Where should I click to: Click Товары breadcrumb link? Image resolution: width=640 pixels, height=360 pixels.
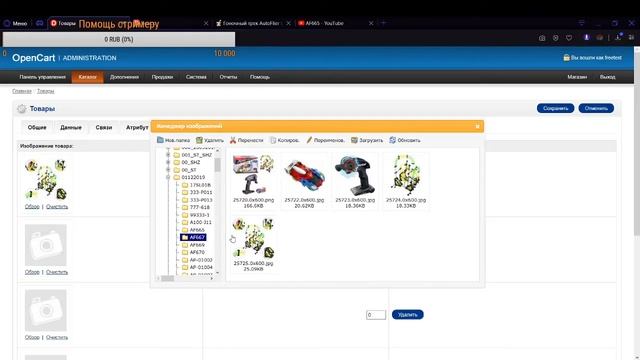click(45, 91)
